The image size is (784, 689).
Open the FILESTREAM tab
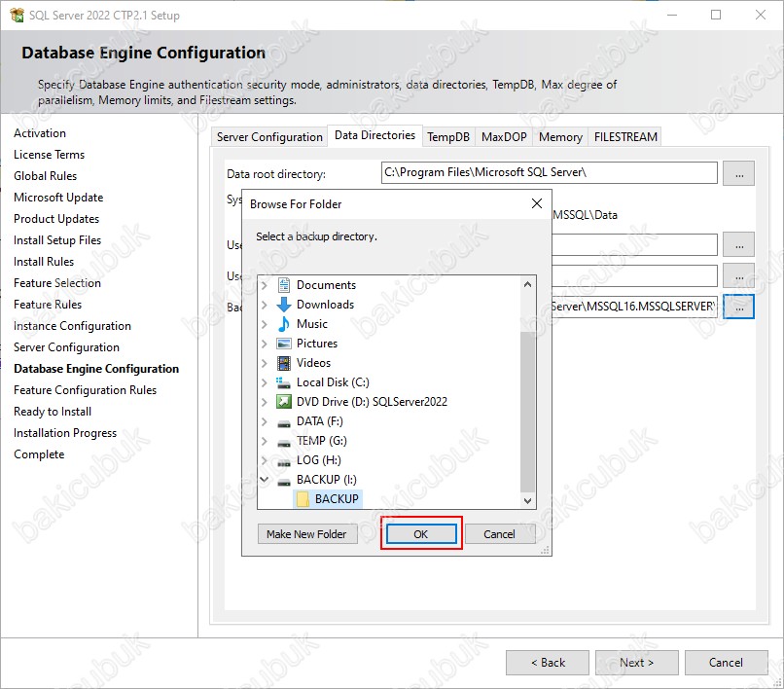click(625, 137)
